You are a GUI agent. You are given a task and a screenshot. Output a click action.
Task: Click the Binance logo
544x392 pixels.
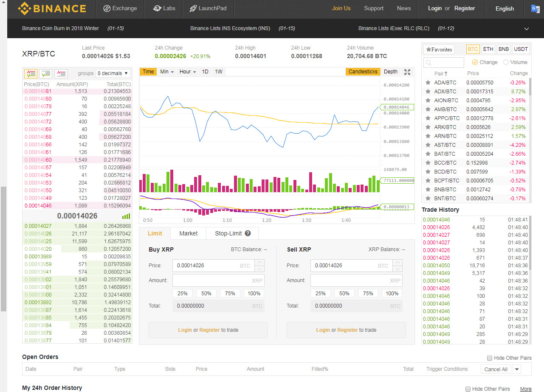click(51, 8)
